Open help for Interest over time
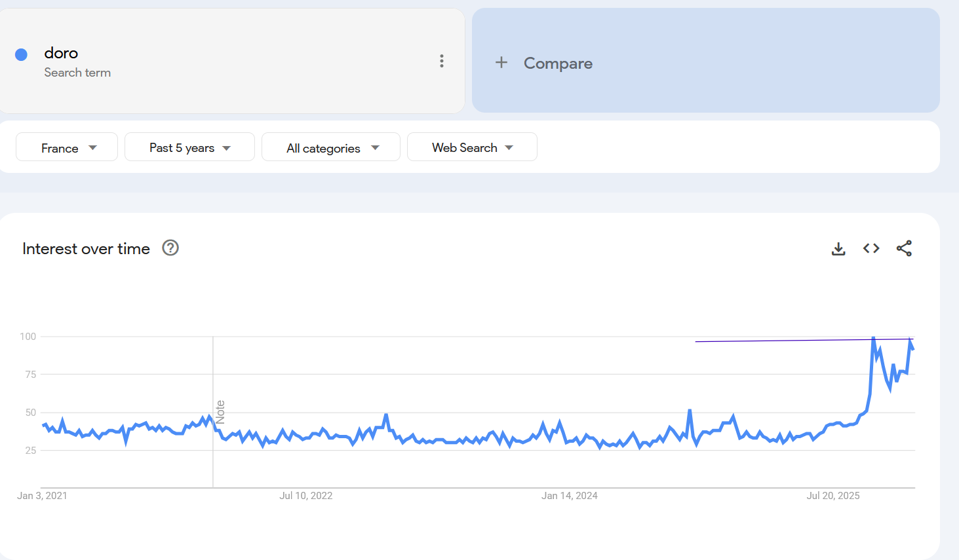Viewport: 959px width, 560px height. (x=170, y=248)
